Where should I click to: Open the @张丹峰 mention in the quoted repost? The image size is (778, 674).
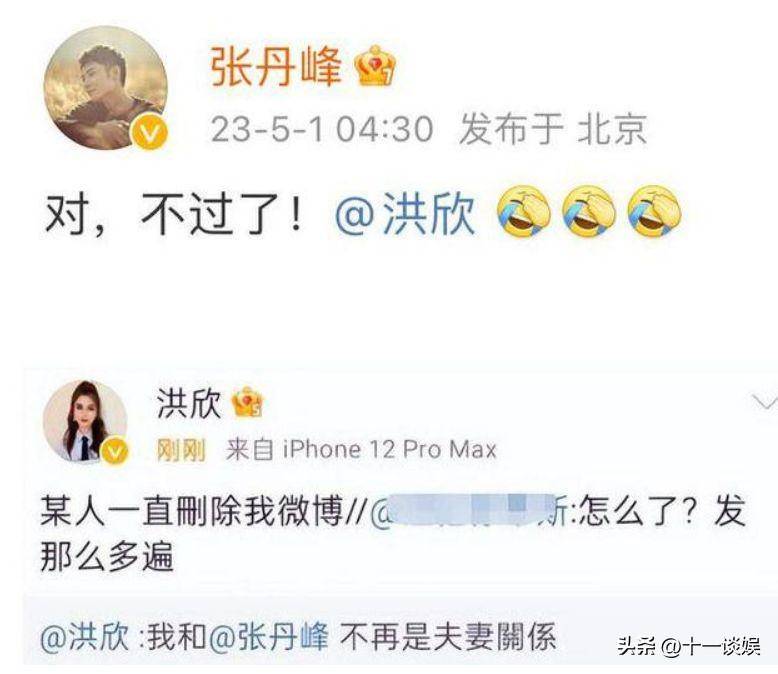[268, 637]
